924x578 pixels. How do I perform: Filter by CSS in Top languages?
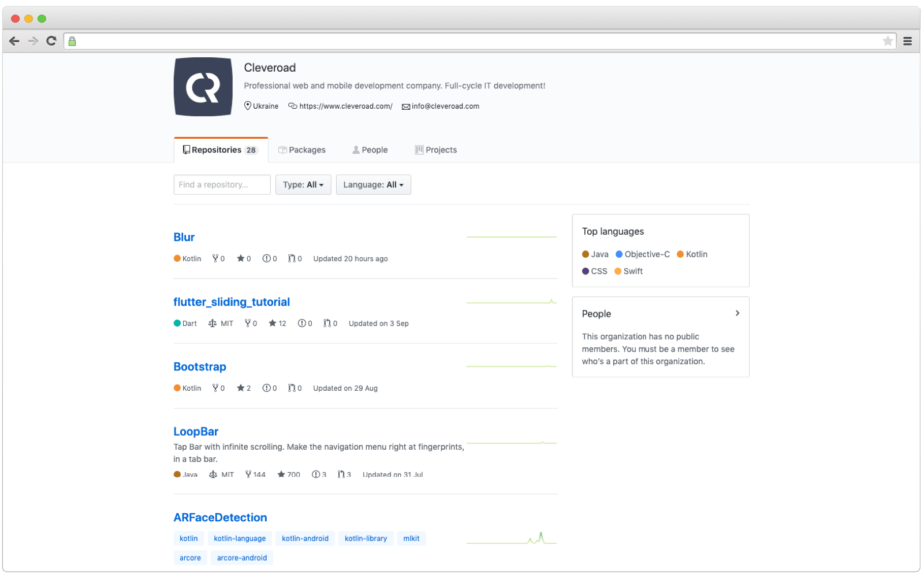pos(595,271)
